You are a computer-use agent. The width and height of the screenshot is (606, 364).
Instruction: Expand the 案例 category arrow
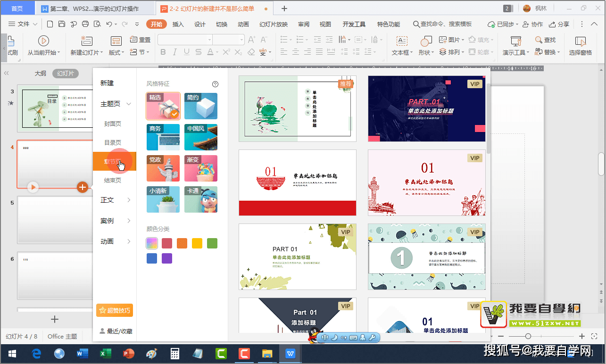(x=129, y=221)
